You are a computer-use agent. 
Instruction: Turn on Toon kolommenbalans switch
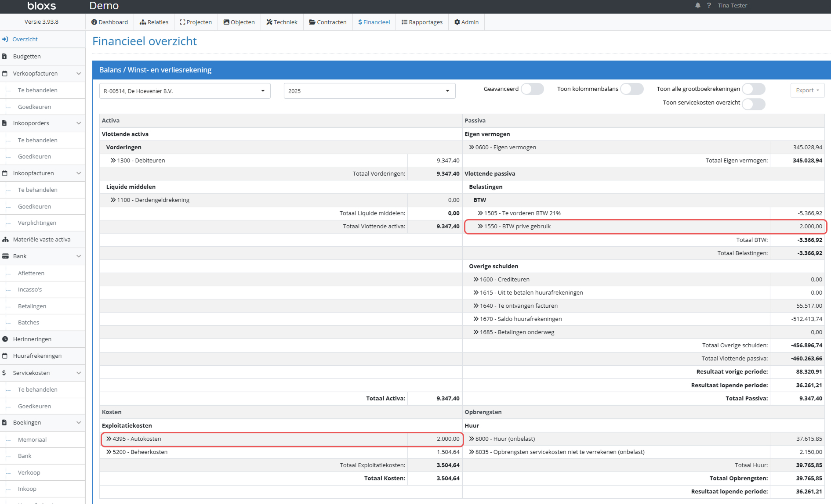click(632, 89)
